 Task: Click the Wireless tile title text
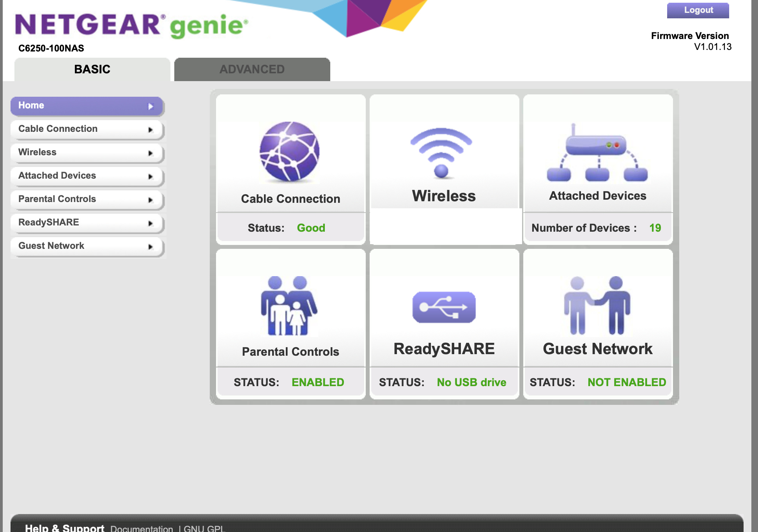point(444,196)
